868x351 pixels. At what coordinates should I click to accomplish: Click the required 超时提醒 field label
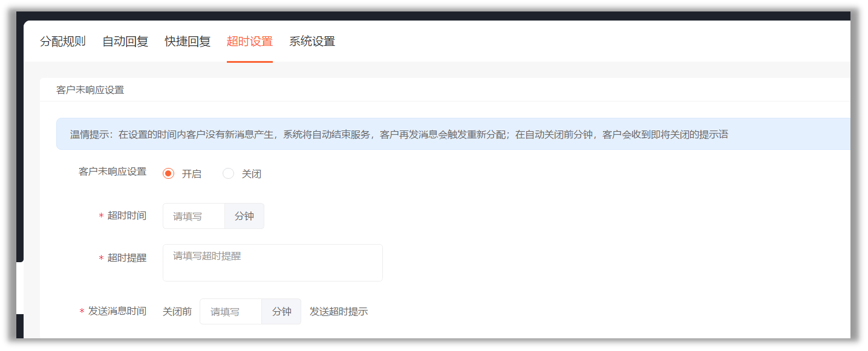pos(123,258)
